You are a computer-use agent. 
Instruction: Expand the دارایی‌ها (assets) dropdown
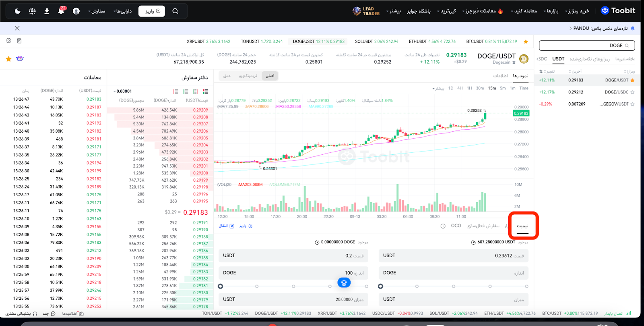tap(123, 11)
